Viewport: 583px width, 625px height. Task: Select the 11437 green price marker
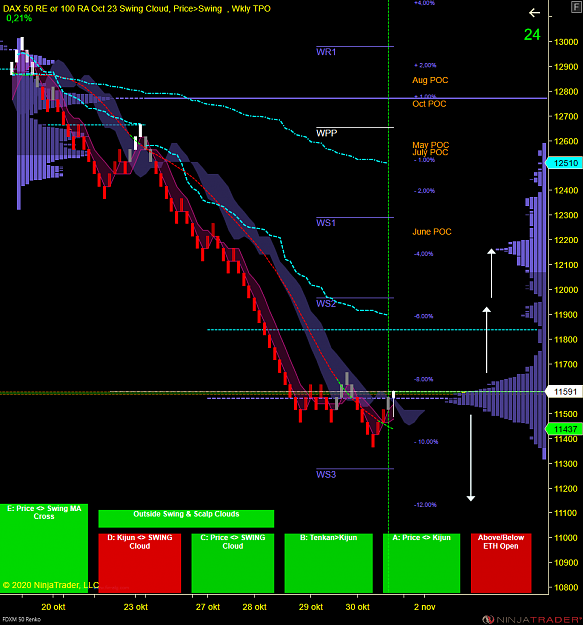point(564,429)
